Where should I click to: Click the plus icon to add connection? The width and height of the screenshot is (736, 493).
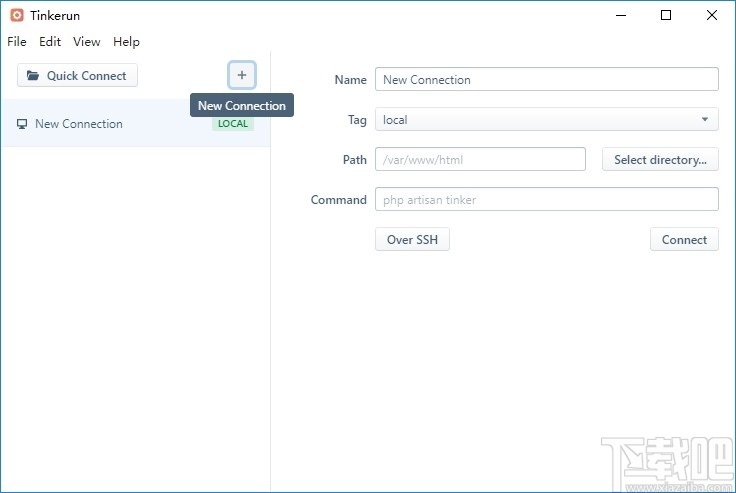pos(242,75)
